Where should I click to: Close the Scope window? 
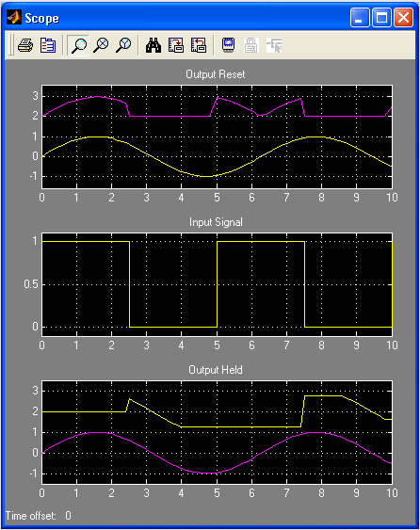[403, 18]
